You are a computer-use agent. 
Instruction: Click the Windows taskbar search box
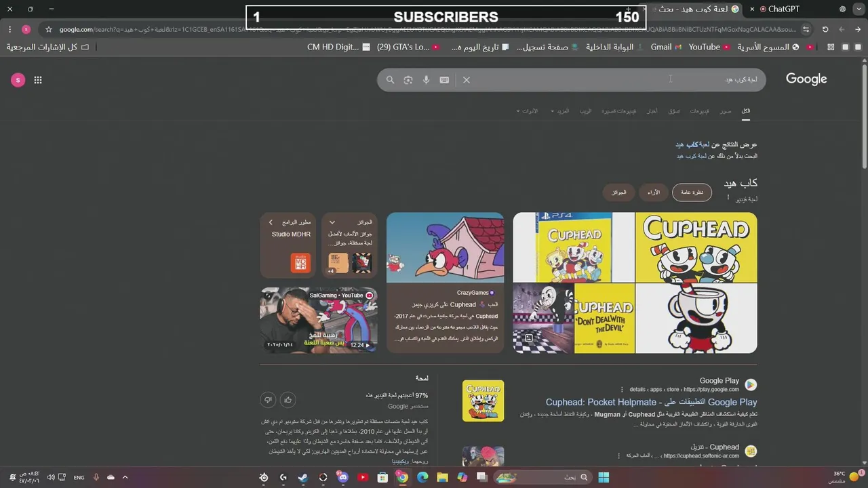(x=543, y=477)
